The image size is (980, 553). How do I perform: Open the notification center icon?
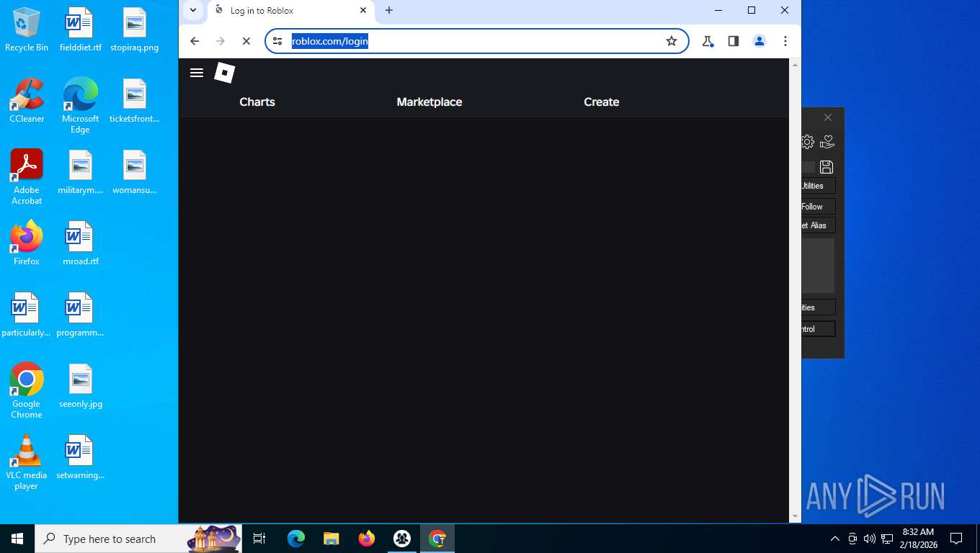pos(956,539)
